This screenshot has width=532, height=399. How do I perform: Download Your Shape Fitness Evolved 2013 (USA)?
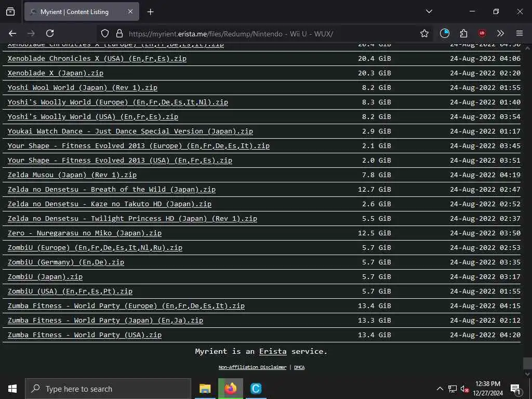click(120, 161)
